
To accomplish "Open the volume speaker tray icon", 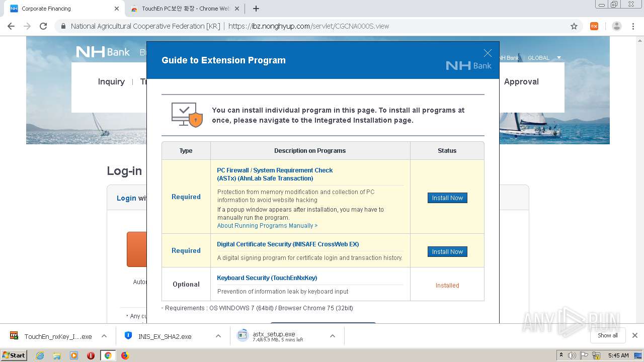I will tap(572, 355).
